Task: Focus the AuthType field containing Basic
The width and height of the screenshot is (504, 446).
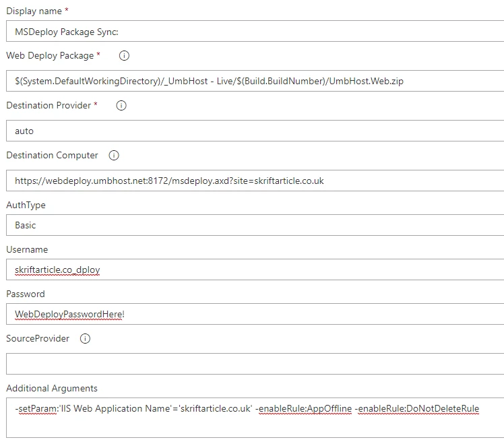Action: [255, 225]
